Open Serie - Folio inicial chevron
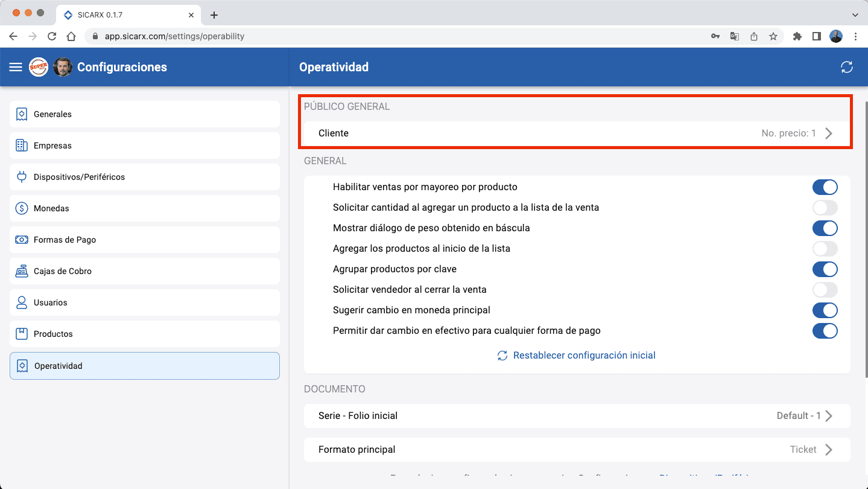The width and height of the screenshot is (868, 489). tap(829, 416)
